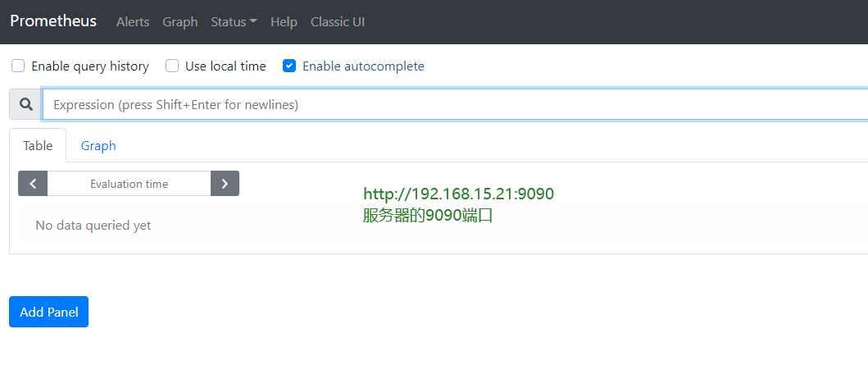Select the Table tab
Viewport: 868px width, 379px height.
click(38, 146)
